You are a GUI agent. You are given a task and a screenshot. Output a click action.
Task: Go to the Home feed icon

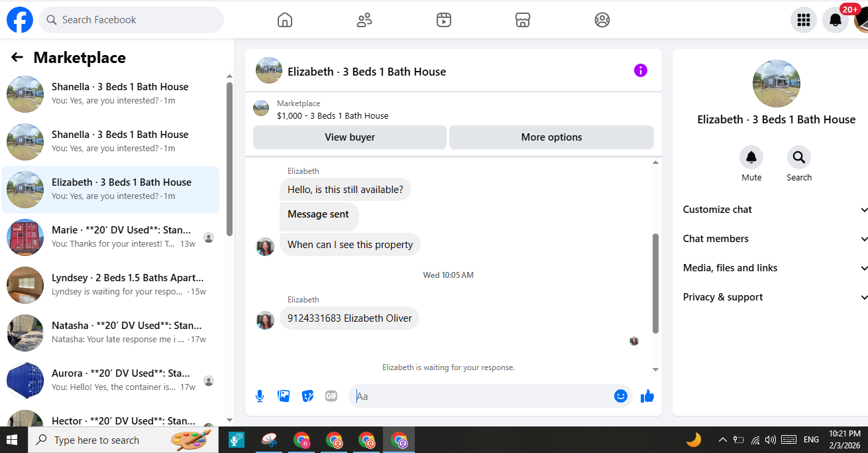(285, 20)
